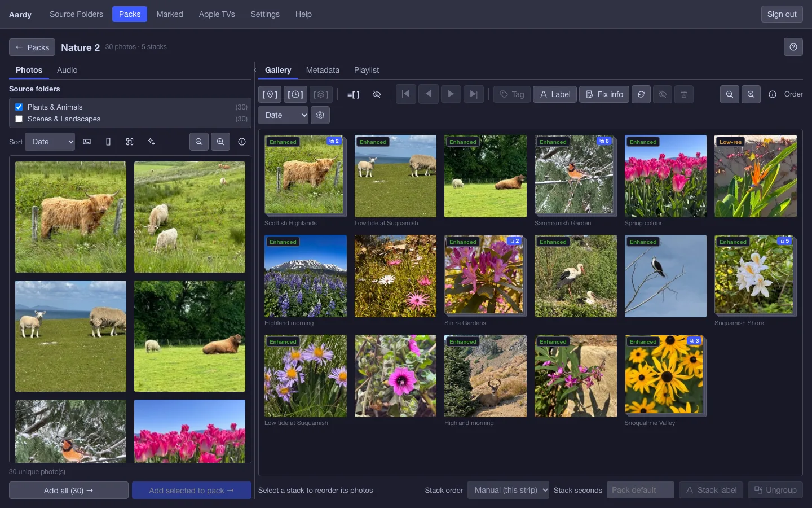Zoom out the source photo thumbnails

[199, 142]
